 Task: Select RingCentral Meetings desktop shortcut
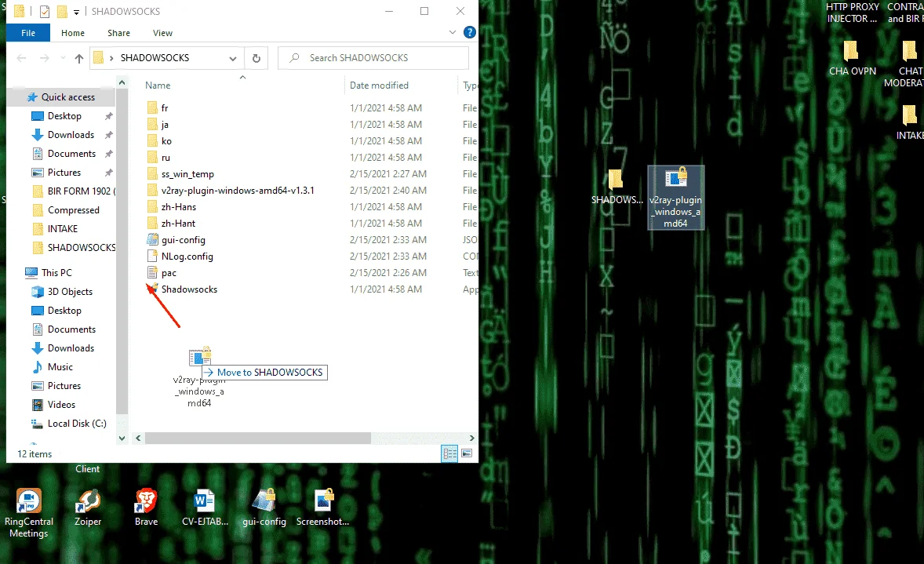click(x=29, y=513)
